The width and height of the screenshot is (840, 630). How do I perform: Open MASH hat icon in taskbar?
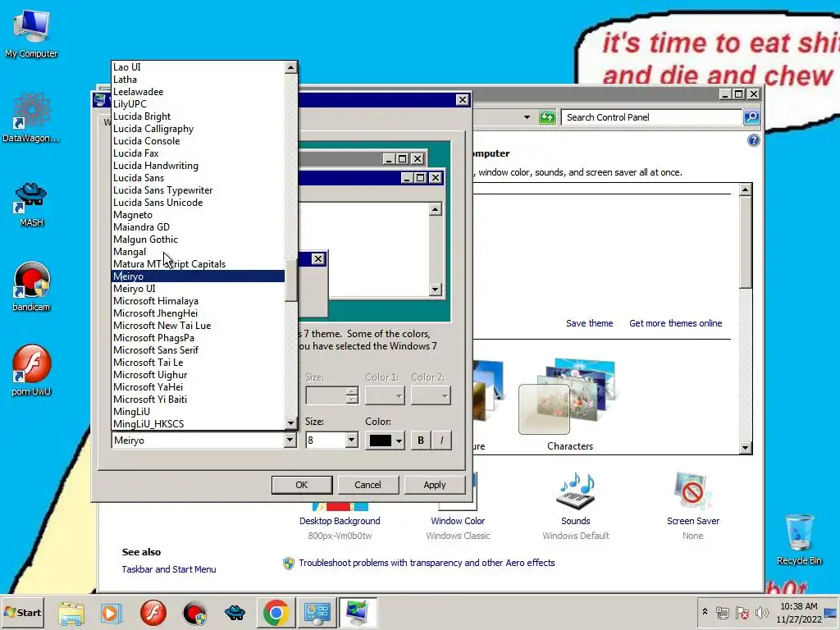tap(235, 612)
